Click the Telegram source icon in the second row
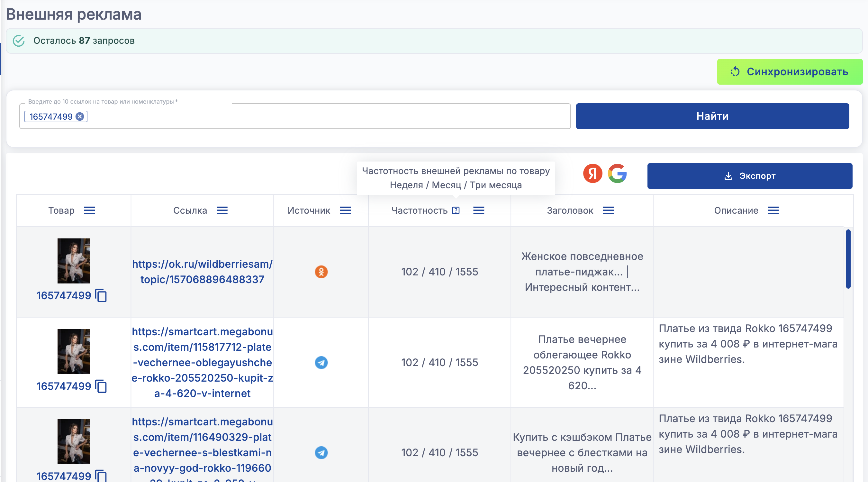This screenshot has height=482, width=868. tap(321, 363)
